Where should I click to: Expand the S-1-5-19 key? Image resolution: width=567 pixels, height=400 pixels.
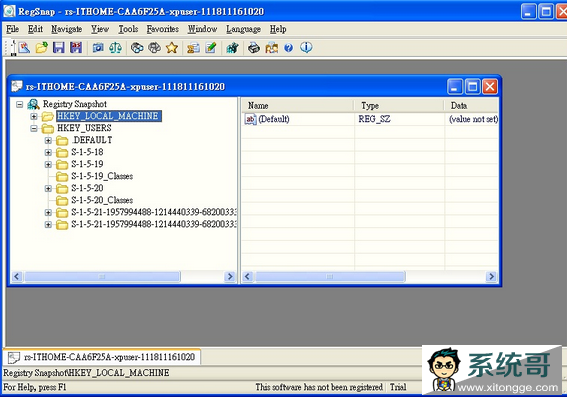click(48, 165)
